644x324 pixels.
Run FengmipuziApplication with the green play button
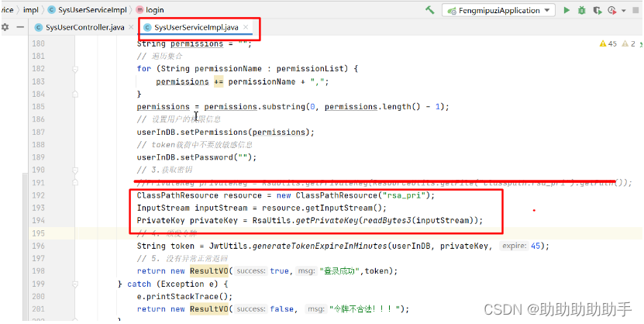tap(567, 10)
